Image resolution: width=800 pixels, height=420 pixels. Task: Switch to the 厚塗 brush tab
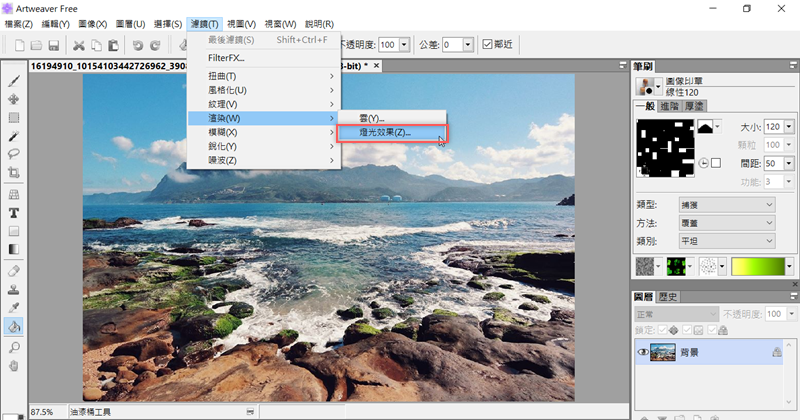694,106
